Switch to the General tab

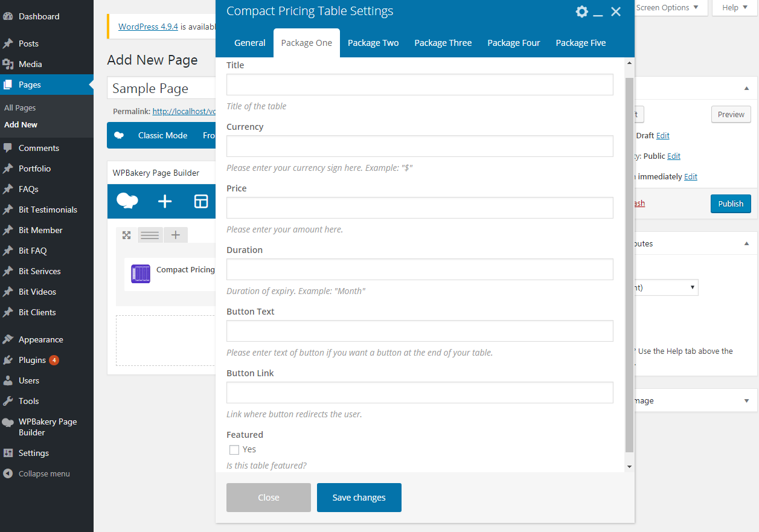(x=249, y=43)
